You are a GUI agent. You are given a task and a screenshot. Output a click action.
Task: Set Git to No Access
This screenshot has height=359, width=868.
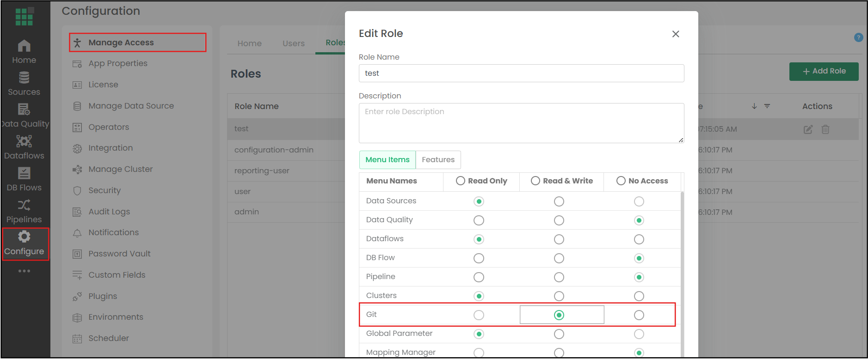tap(639, 315)
